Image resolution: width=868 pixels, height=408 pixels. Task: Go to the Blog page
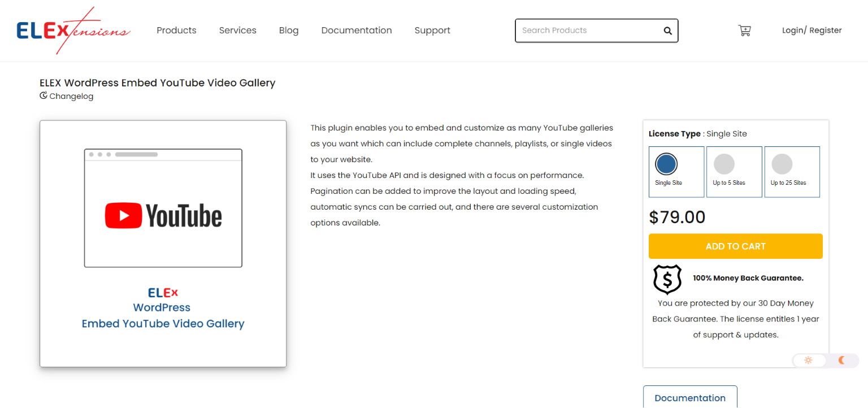(x=289, y=31)
